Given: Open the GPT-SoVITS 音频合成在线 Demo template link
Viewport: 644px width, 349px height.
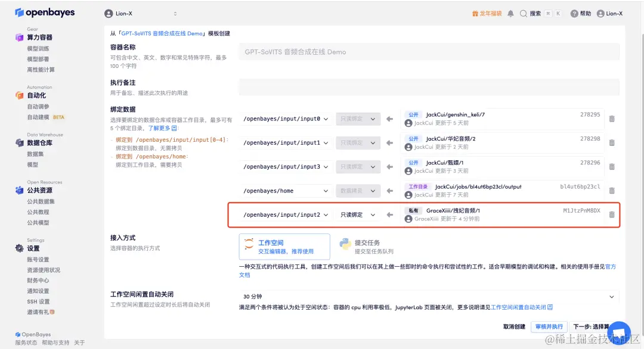Looking at the screenshot, I should [162, 33].
